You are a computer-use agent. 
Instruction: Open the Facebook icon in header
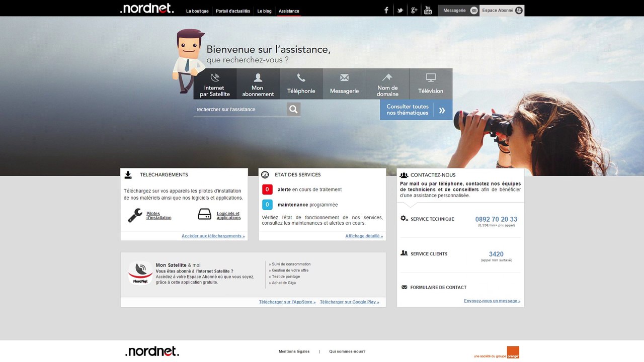pos(386,10)
